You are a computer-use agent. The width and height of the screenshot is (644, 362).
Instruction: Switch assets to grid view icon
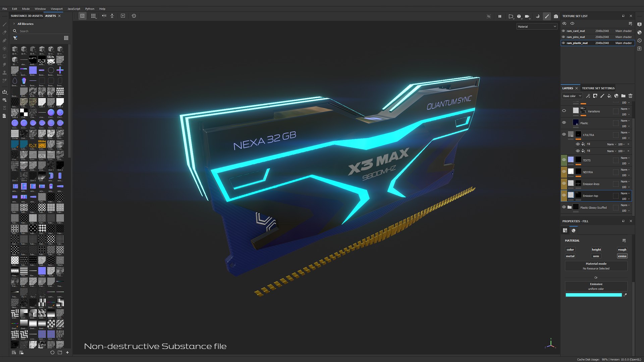point(66,38)
